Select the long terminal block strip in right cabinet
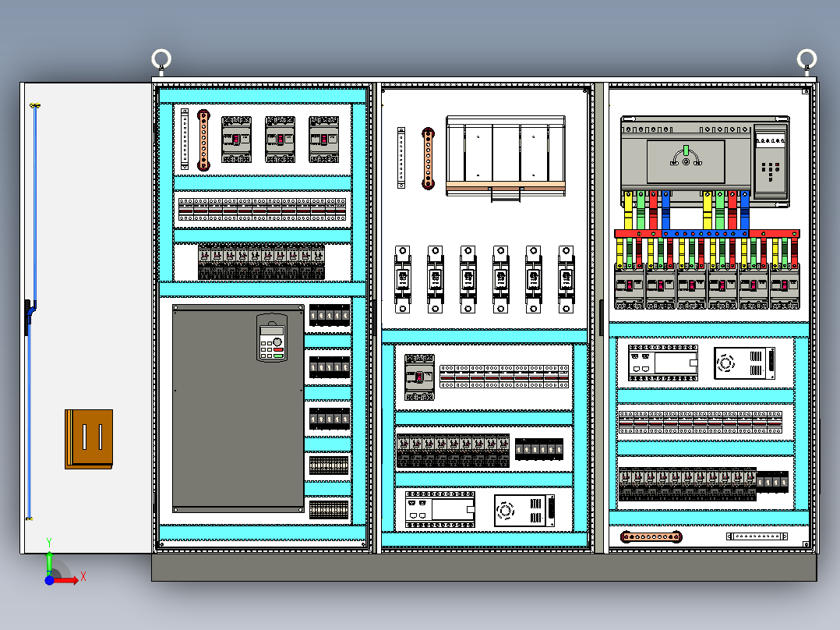This screenshot has width=840, height=630. pos(701,422)
